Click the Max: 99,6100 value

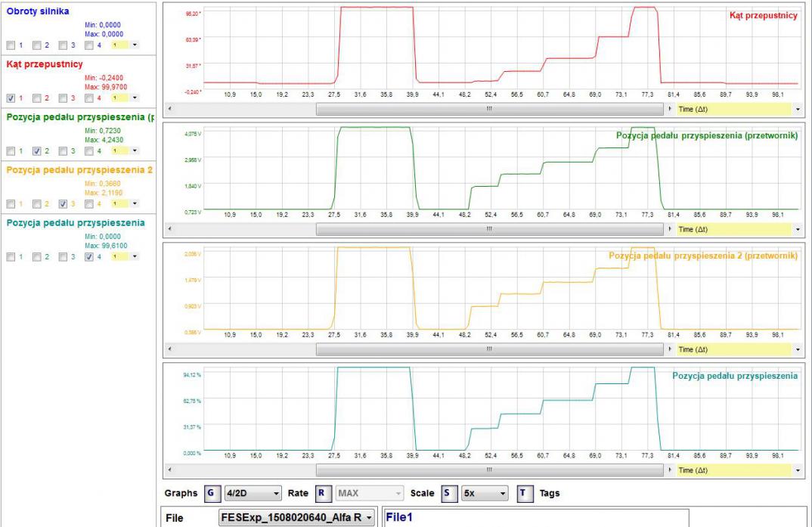106,246
